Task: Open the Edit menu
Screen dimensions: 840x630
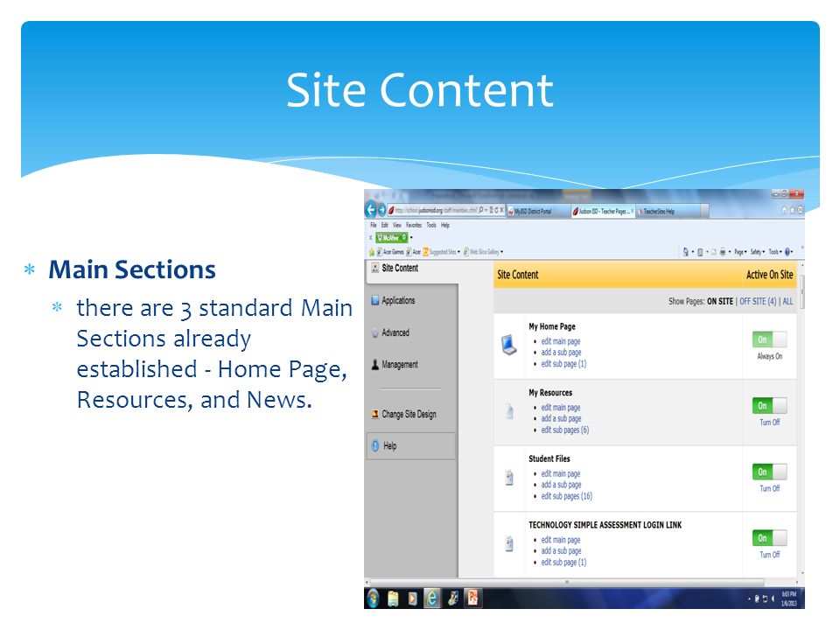Action: (385, 226)
